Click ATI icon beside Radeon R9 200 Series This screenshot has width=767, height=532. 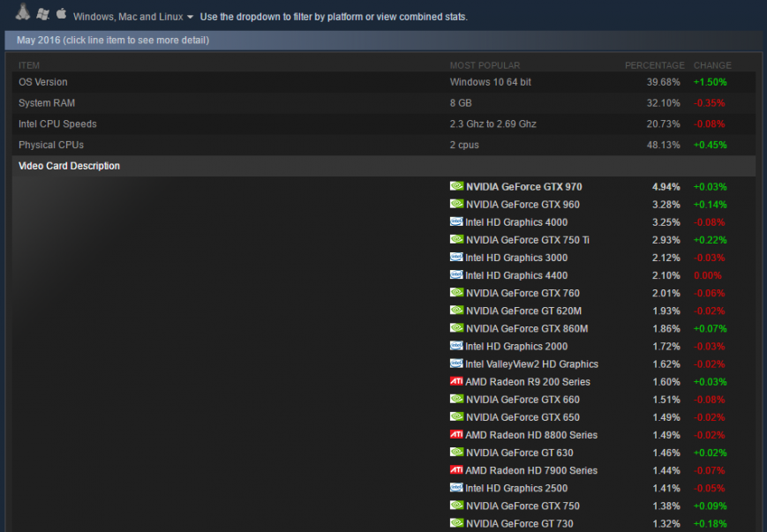click(x=456, y=381)
